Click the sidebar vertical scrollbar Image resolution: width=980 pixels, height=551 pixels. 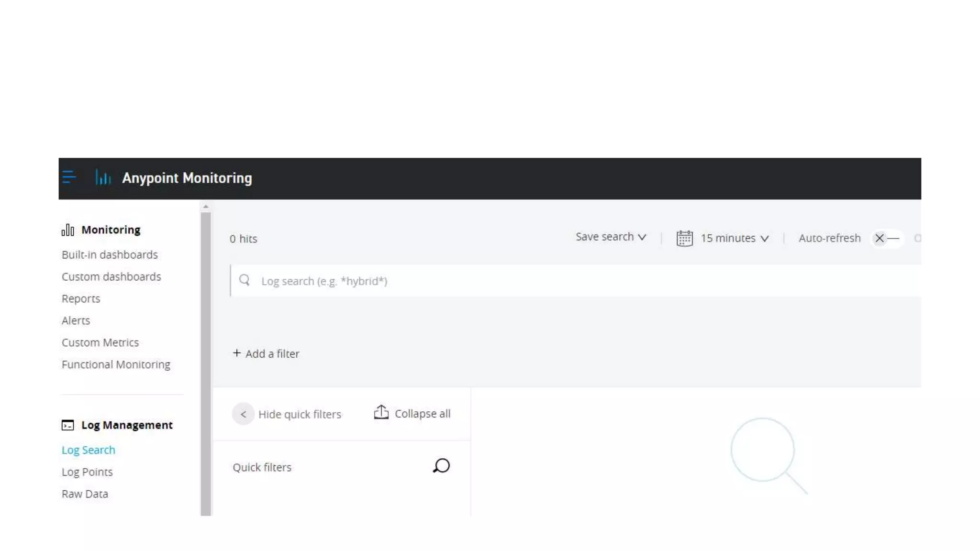point(206,364)
